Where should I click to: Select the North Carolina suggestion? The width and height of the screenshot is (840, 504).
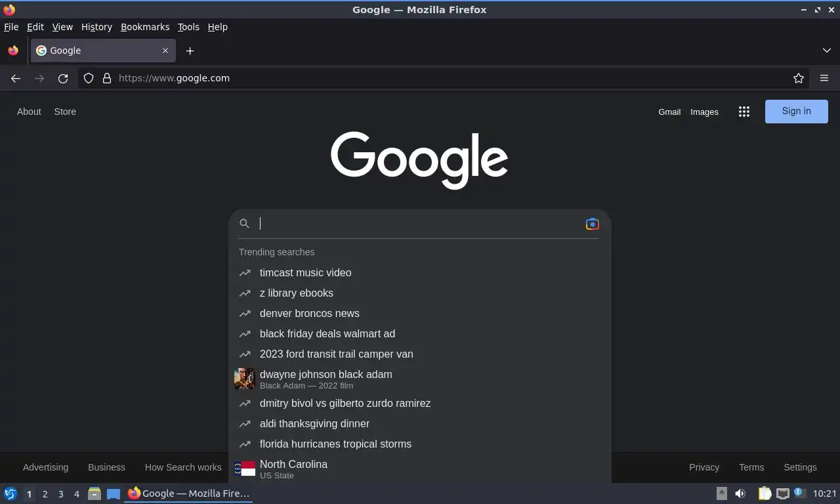coord(420,469)
